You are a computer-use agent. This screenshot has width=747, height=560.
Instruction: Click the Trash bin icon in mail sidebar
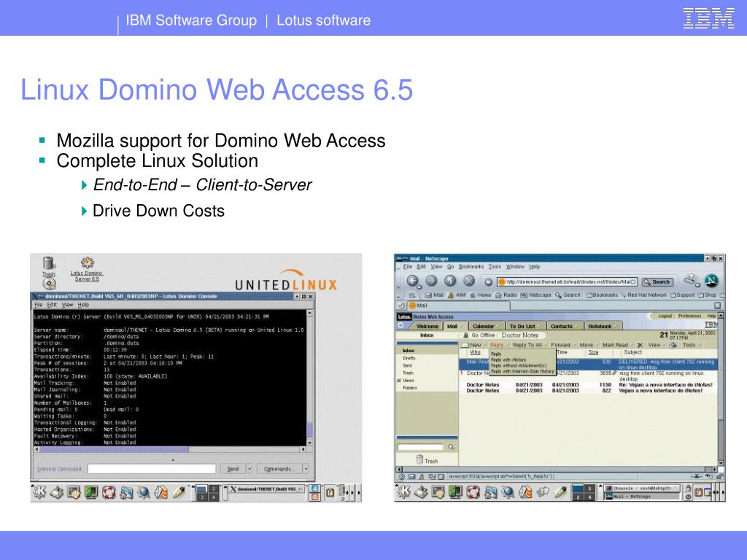(x=419, y=459)
